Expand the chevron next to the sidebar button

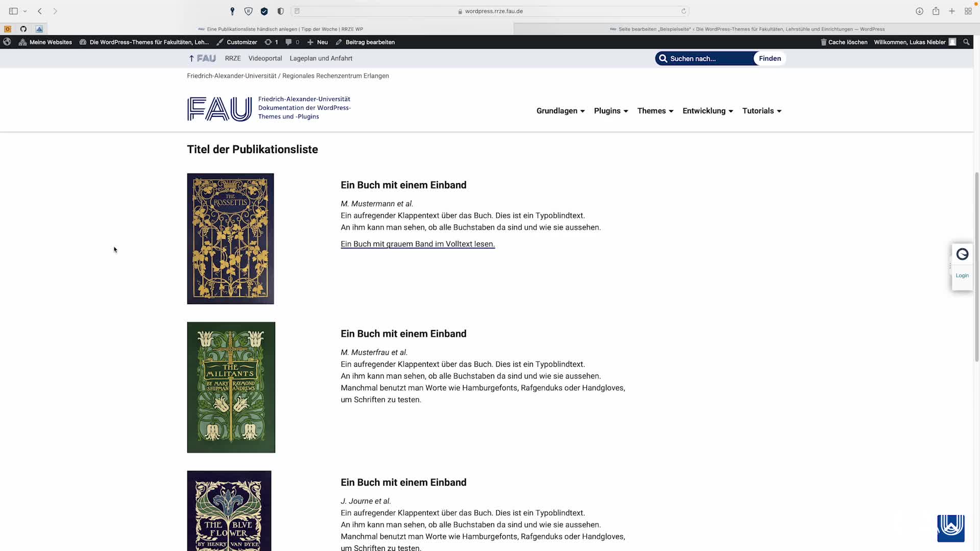pyautogui.click(x=25, y=11)
